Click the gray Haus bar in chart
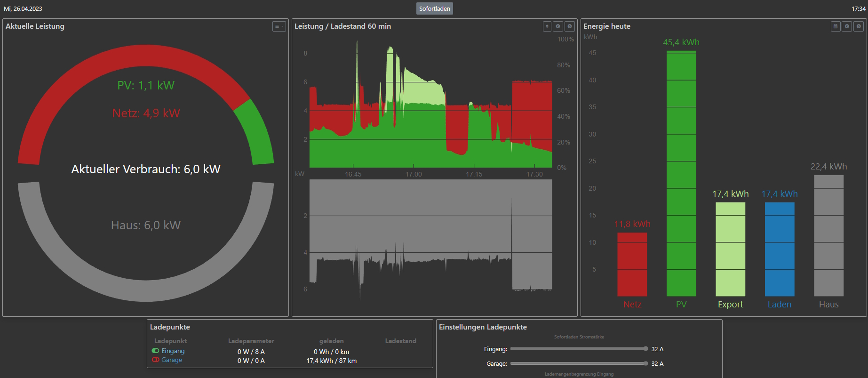 coord(828,235)
